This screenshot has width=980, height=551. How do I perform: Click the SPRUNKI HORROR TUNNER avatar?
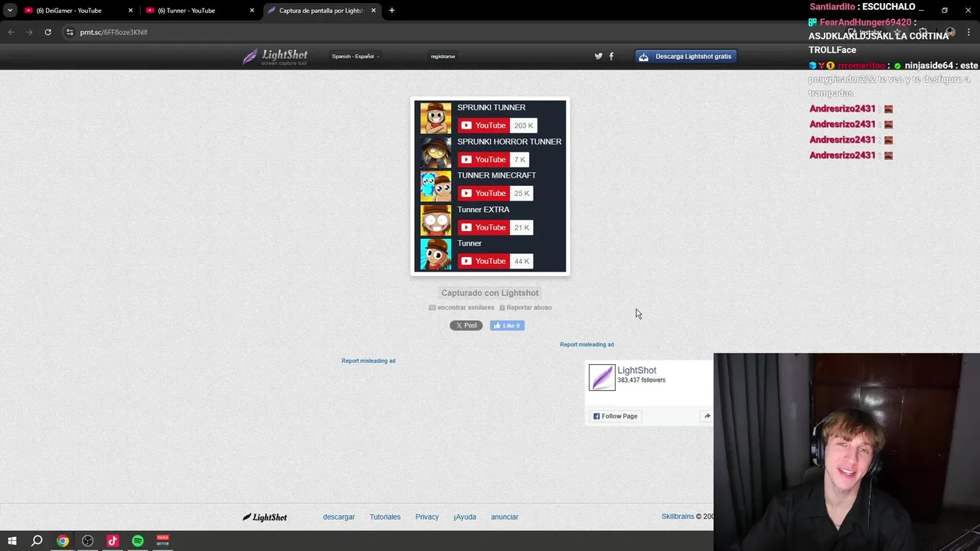pyautogui.click(x=436, y=152)
